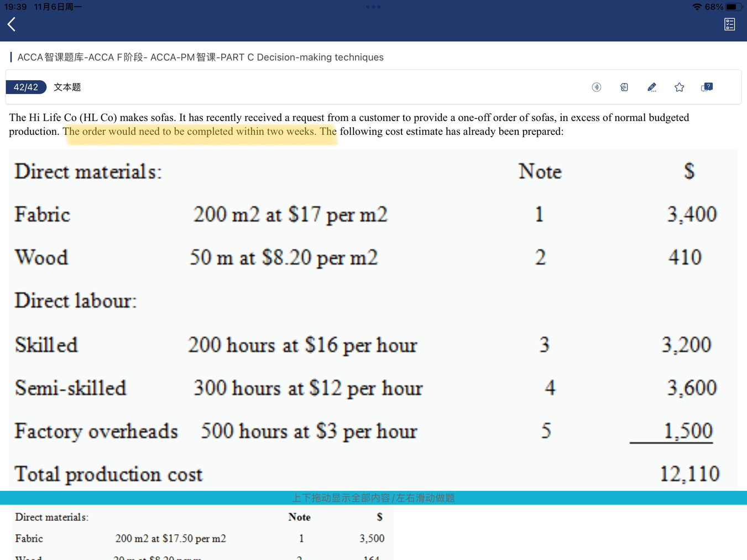Tap the yellow highlighted sentence about two weeks
The height and width of the screenshot is (560, 747).
(199, 132)
